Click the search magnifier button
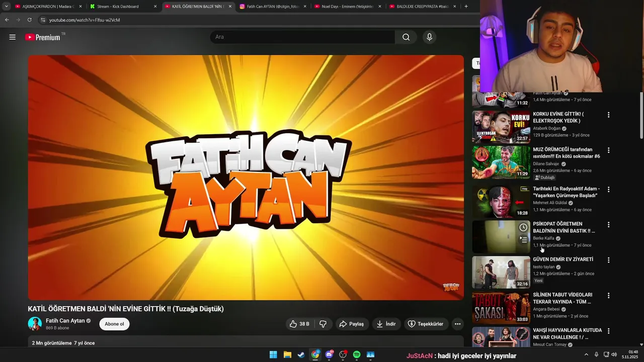 click(406, 37)
